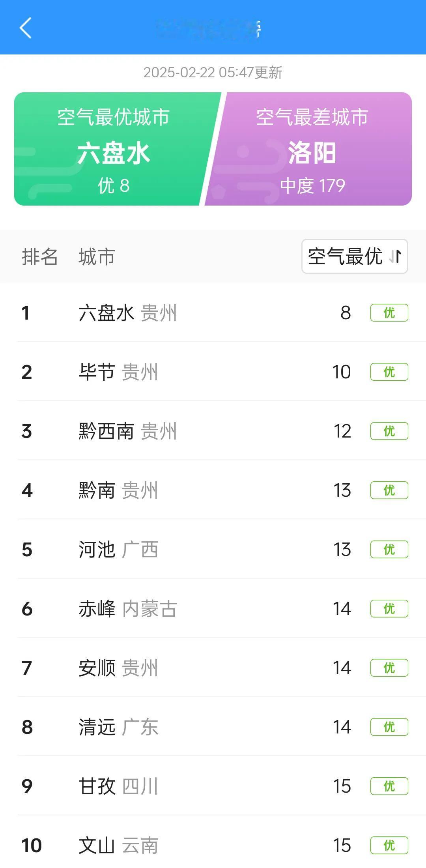
Task: Tap the back arrow in header
Action: point(26,28)
